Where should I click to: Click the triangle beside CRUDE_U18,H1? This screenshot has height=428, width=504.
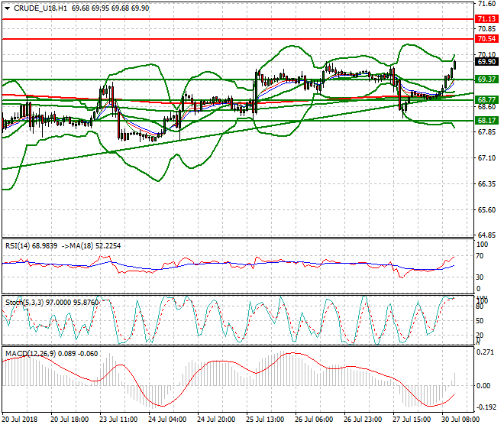point(8,8)
